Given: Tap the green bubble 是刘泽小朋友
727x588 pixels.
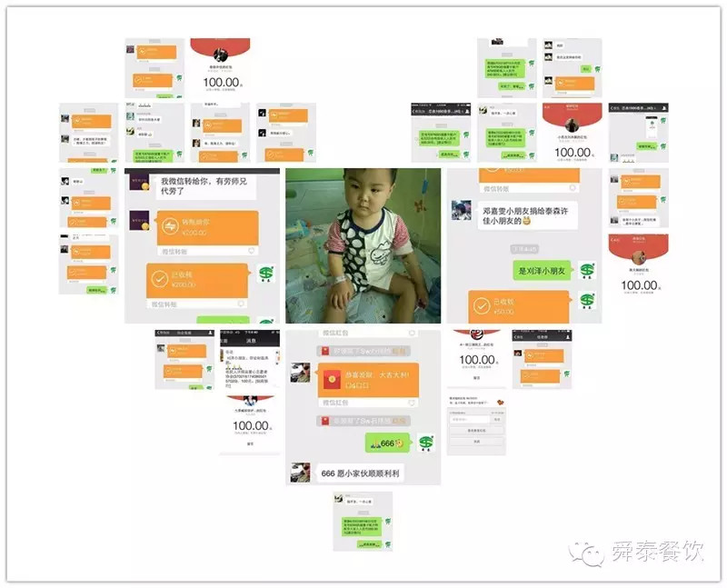Looking at the screenshot, I should (542, 271).
